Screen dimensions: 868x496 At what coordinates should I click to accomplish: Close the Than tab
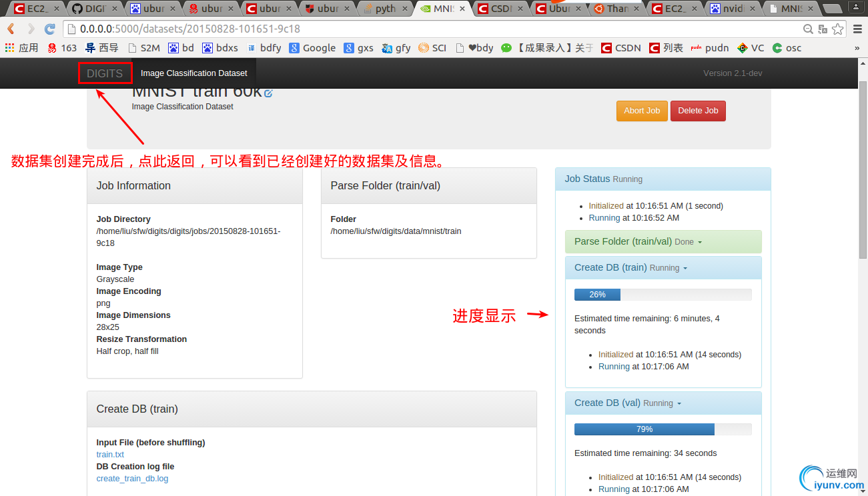tap(636, 9)
